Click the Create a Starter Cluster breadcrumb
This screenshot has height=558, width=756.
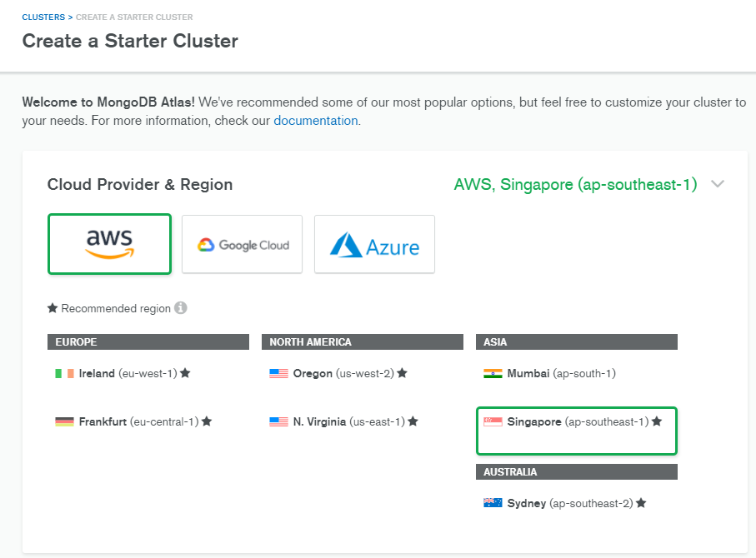(x=134, y=17)
